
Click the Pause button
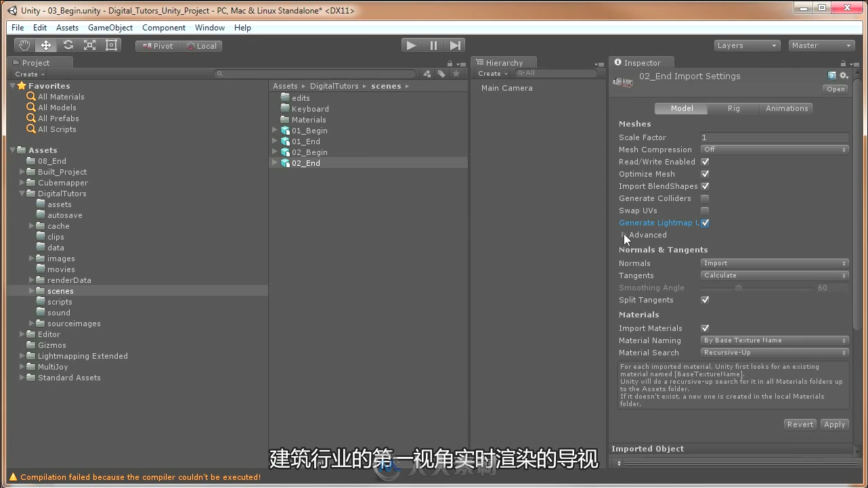point(433,45)
